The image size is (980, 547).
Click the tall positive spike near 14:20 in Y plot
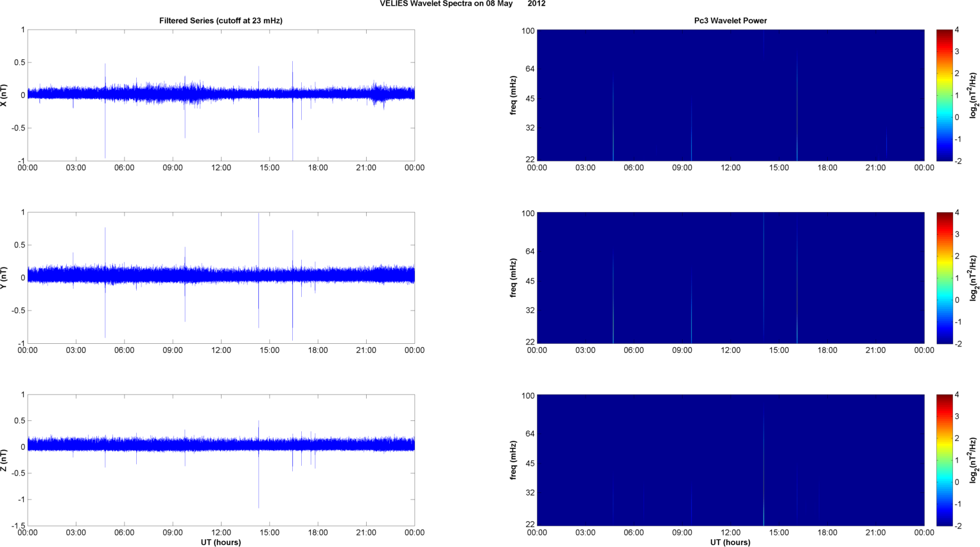pyautogui.click(x=259, y=241)
